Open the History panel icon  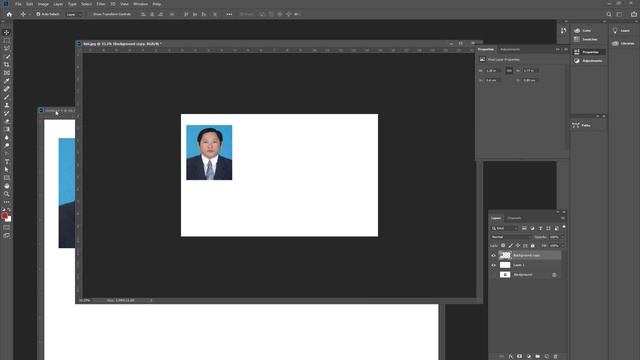pos(563,31)
